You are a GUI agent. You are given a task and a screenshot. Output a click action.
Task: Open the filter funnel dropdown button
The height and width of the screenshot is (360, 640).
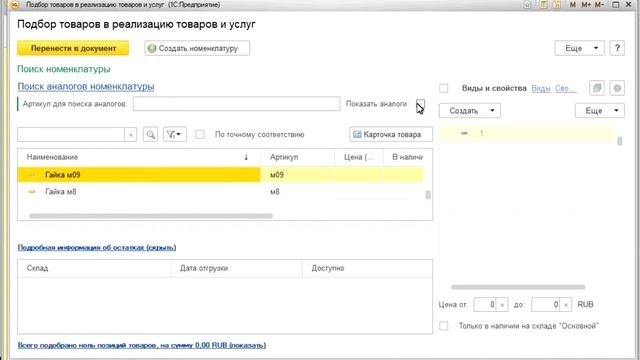(x=175, y=134)
